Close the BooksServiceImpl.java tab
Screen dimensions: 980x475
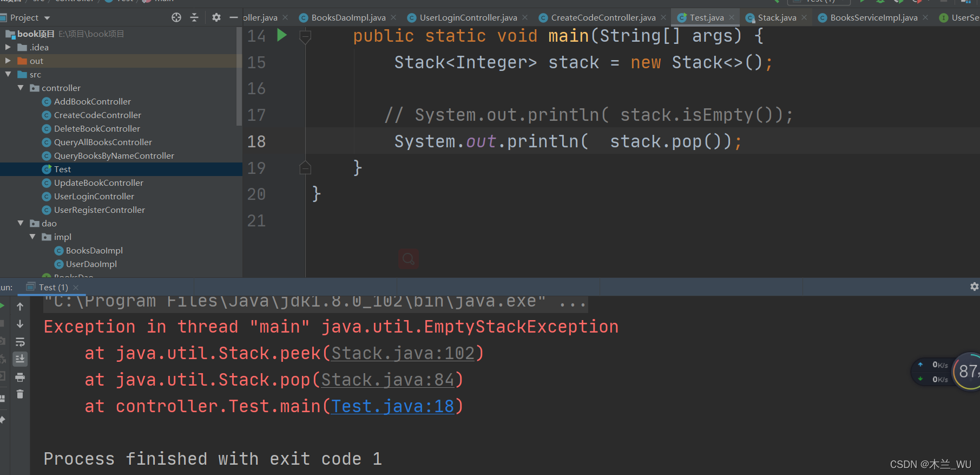pyautogui.click(x=925, y=17)
